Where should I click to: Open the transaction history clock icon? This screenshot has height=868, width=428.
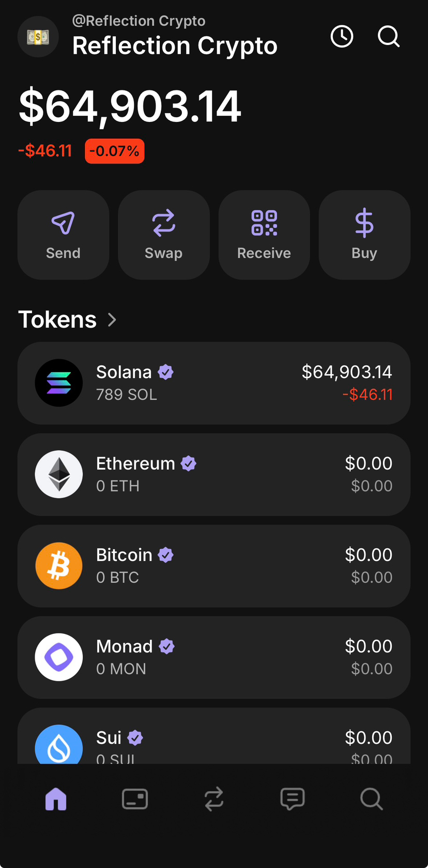(342, 37)
